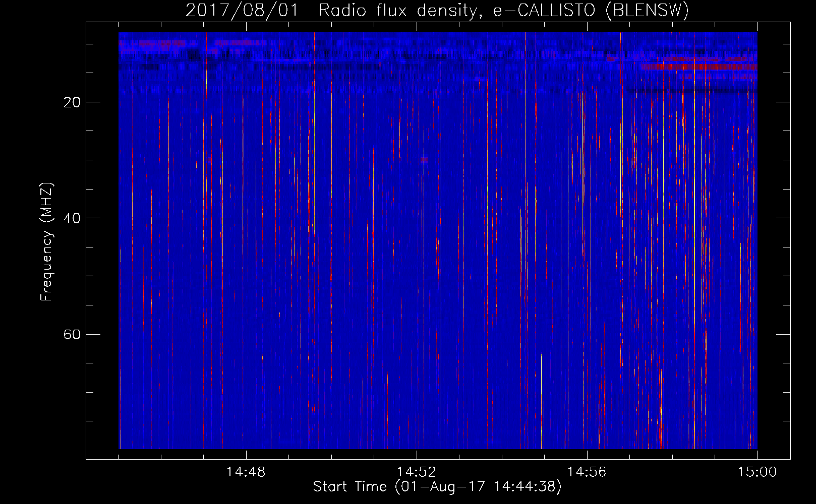Screen dimensions: 816x504
Task: Click the "Frequency (MHZ)" axis label
Action: [x=46, y=242]
